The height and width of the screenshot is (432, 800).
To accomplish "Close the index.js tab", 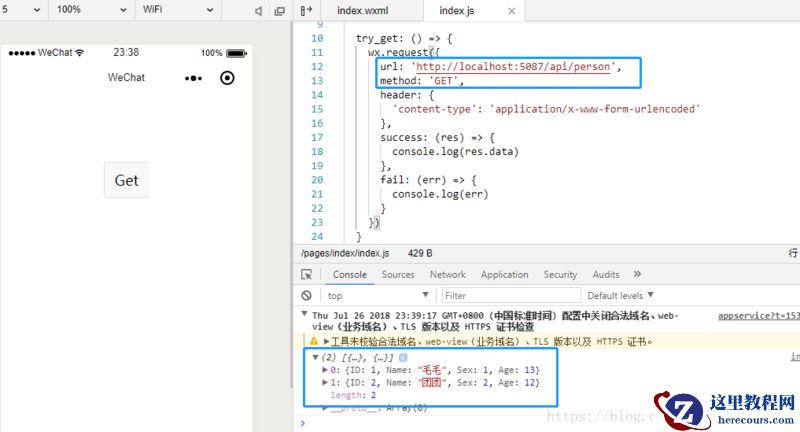I will (512, 11).
